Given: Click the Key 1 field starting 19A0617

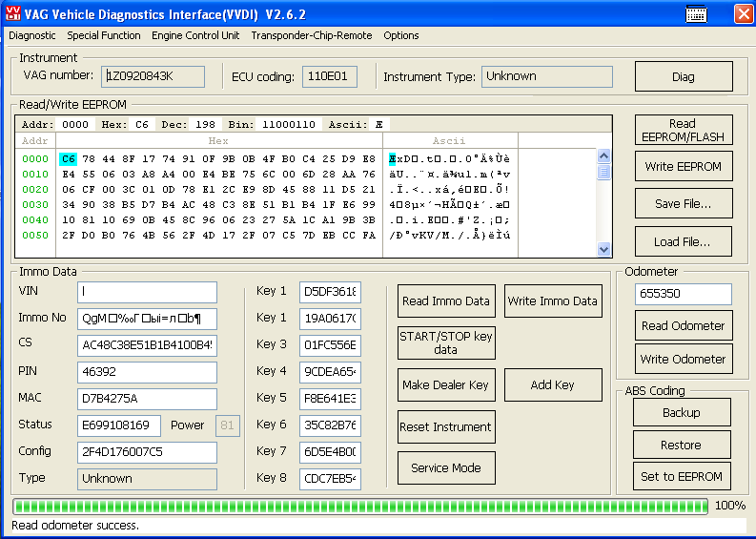Looking at the screenshot, I should pyautogui.click(x=330, y=319).
